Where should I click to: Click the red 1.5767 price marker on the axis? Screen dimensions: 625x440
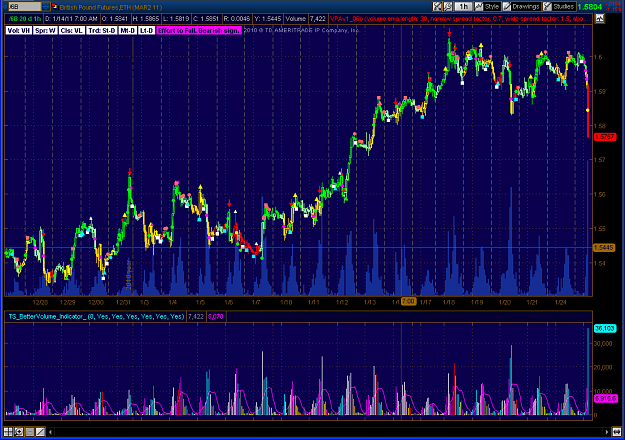click(x=605, y=137)
